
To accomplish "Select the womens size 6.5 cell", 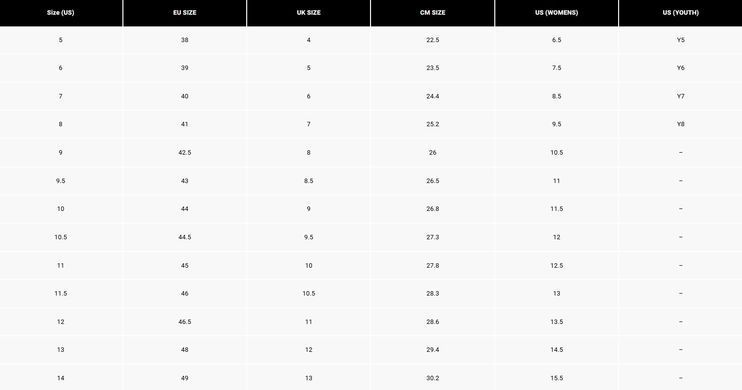I will (556, 40).
